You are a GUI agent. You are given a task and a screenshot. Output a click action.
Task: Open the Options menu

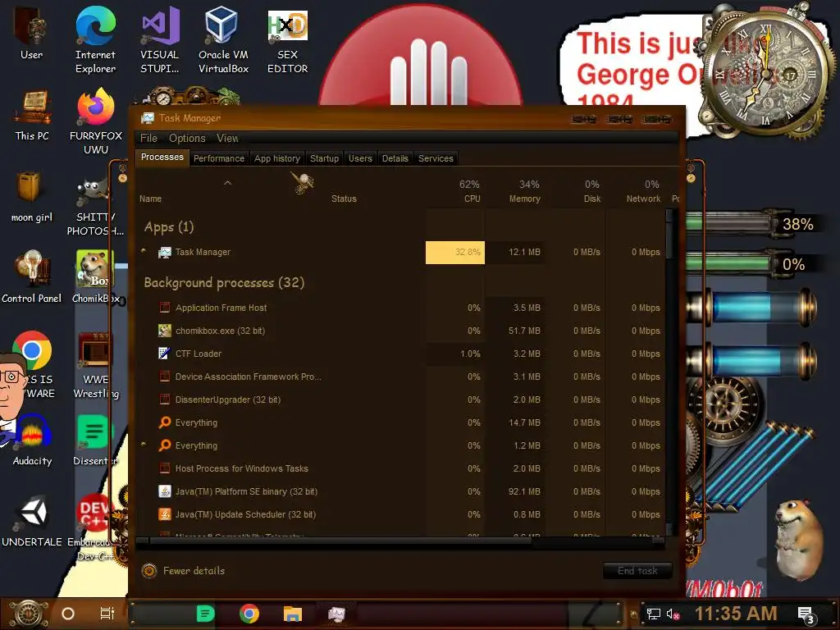point(187,138)
